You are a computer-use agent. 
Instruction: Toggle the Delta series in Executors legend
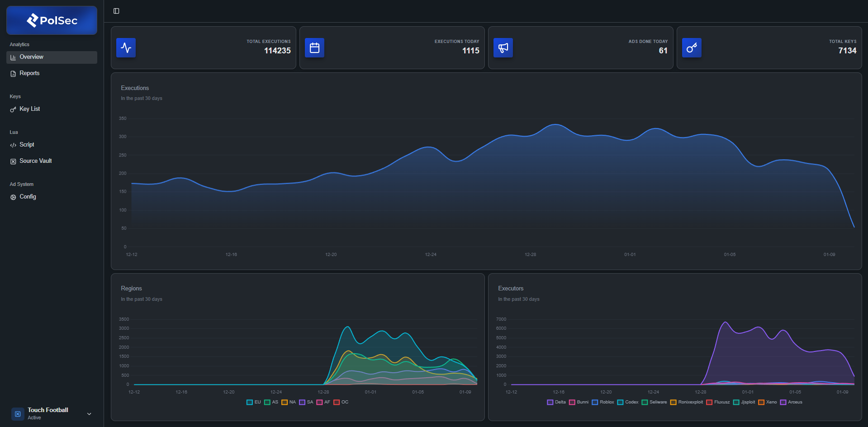(556, 402)
